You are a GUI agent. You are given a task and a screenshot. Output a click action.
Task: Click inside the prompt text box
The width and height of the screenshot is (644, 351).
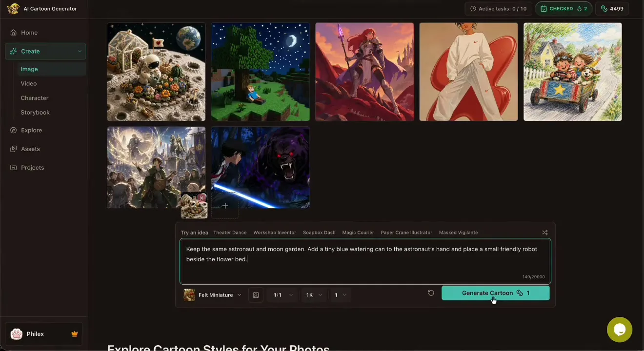[x=365, y=261]
